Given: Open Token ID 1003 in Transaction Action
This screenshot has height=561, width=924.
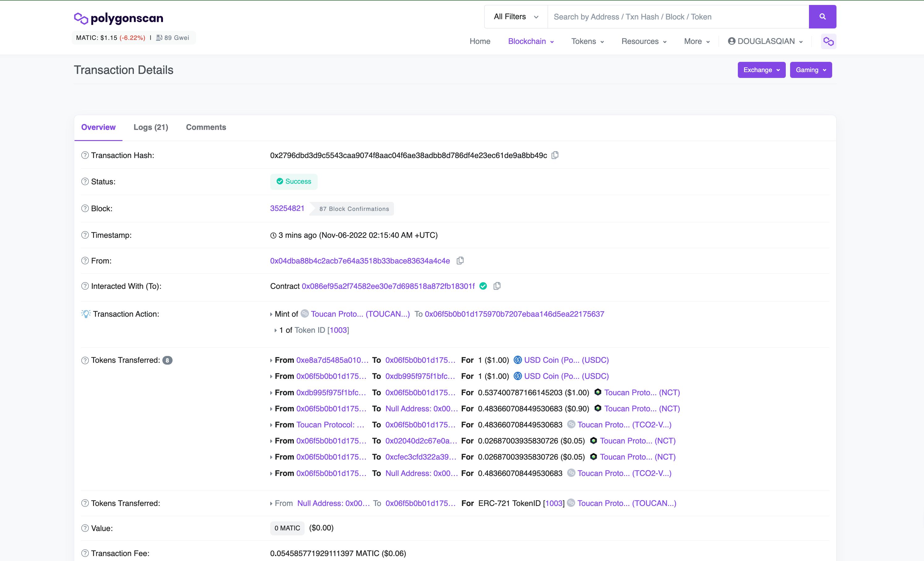Looking at the screenshot, I should pyautogui.click(x=338, y=330).
